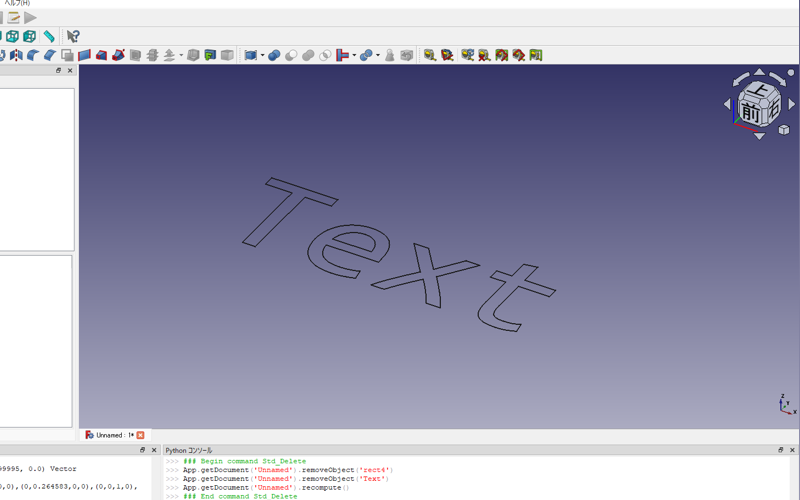800x500 pixels.
Task: Click the macro play button icon
Action: coord(31,17)
